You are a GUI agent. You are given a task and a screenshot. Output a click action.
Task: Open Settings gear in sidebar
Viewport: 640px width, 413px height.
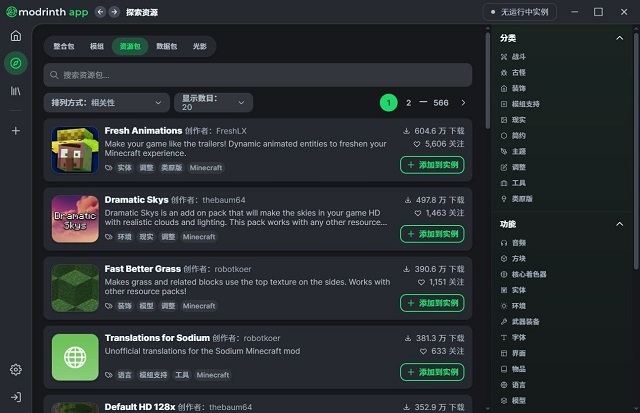16,370
